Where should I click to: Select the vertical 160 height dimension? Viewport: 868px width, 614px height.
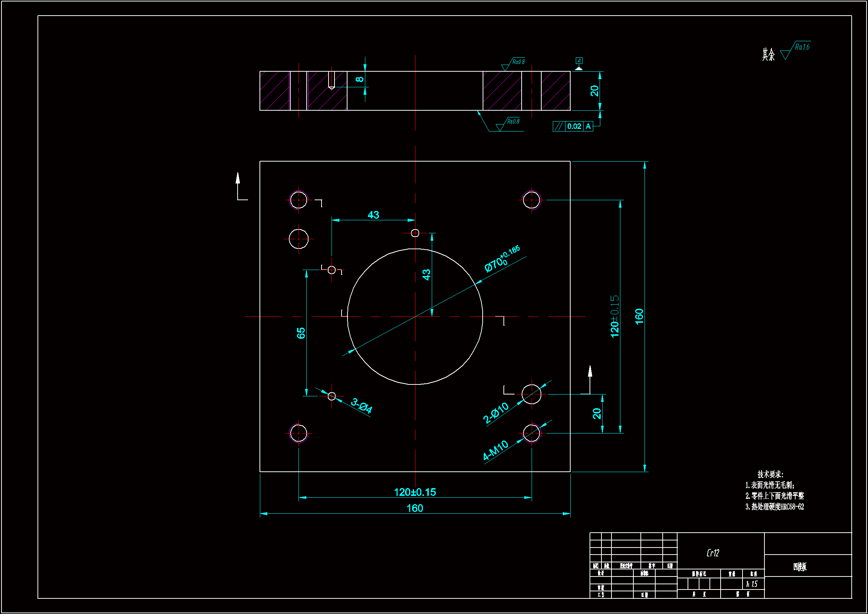click(x=639, y=316)
